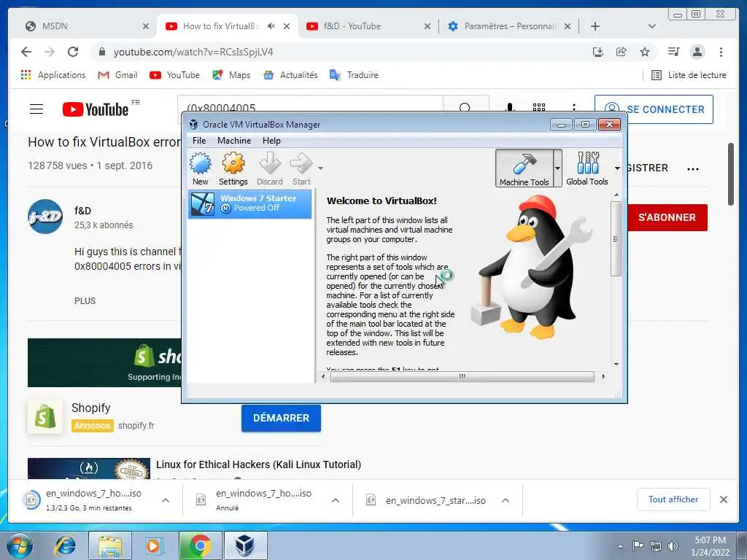
Task: Open the Actualités bookmark
Action: (x=290, y=75)
